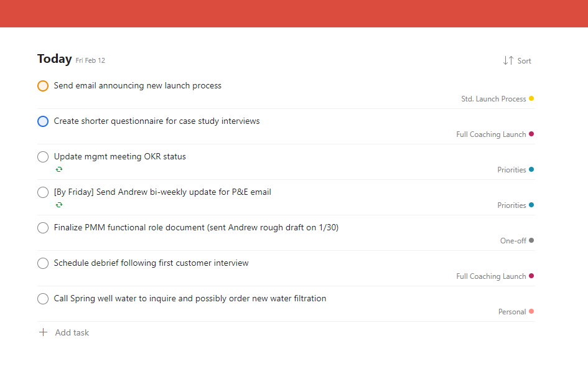Click the plus icon beside Add task
Viewport: 588px width, 366px height.
pos(43,332)
